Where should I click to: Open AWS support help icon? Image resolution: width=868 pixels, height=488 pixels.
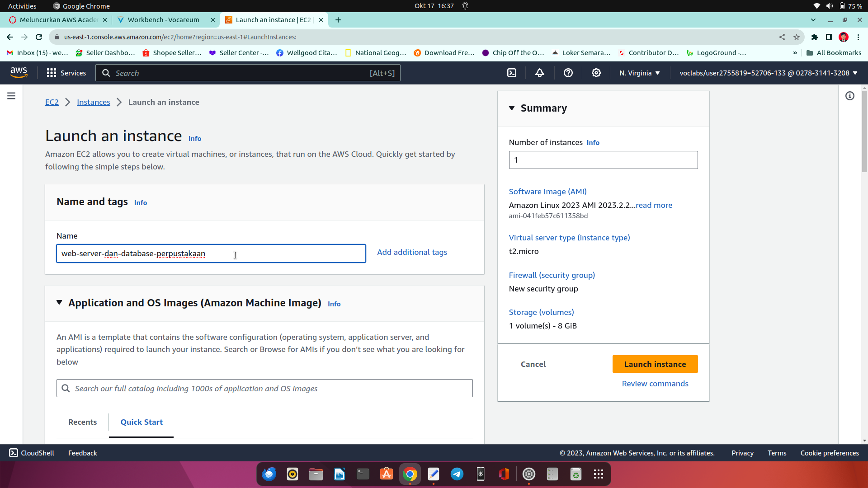coord(568,73)
